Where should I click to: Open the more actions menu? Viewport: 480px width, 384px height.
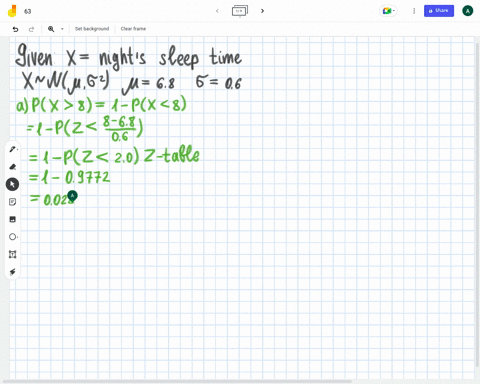coord(414,11)
